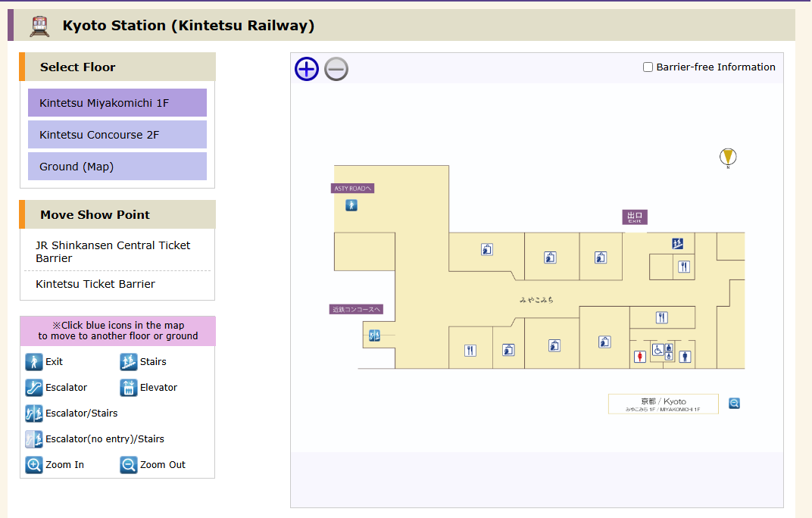Open the Ground (Map) view
Screen dimensions: 812x518
tap(117, 167)
